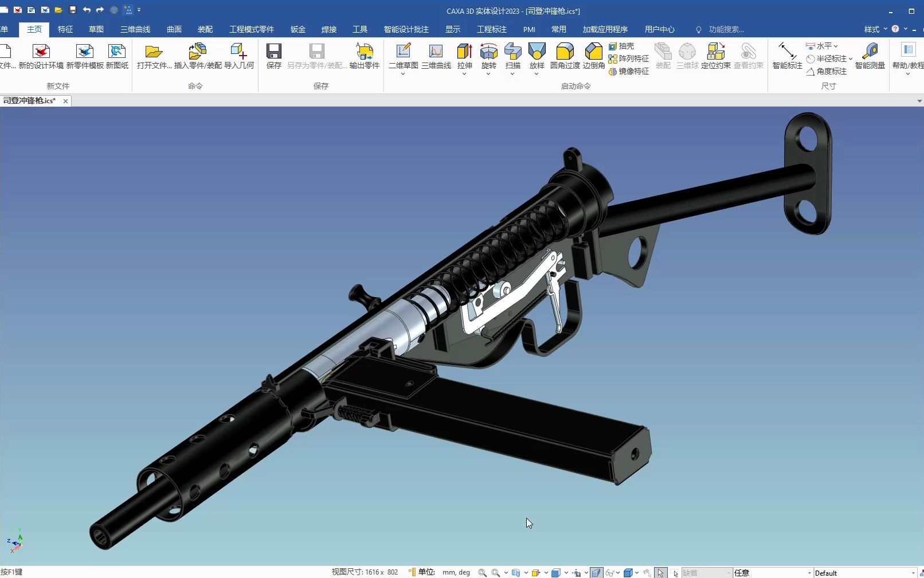Open the Default configuration combo box
The width and height of the screenshot is (924, 578).
(x=865, y=572)
